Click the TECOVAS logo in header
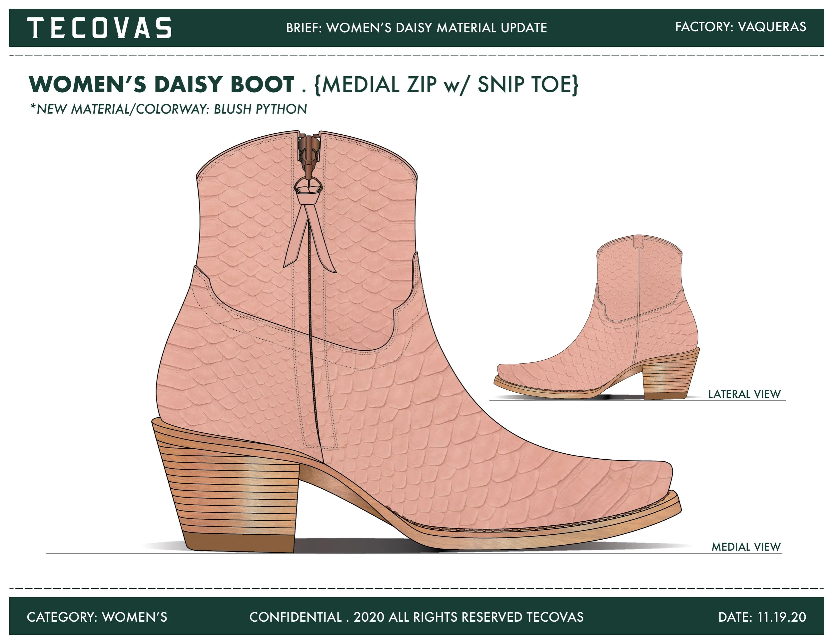The width and height of the screenshot is (833, 644). pos(99,28)
